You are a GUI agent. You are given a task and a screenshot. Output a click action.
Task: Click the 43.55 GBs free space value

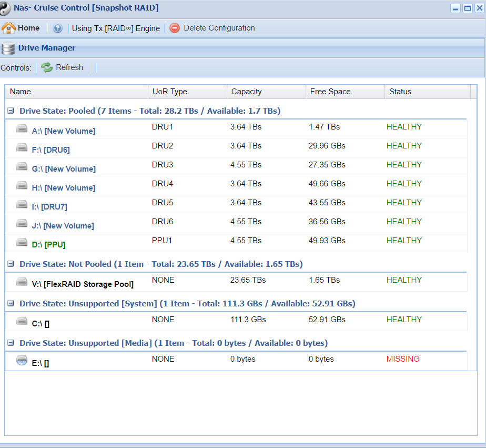[327, 203]
